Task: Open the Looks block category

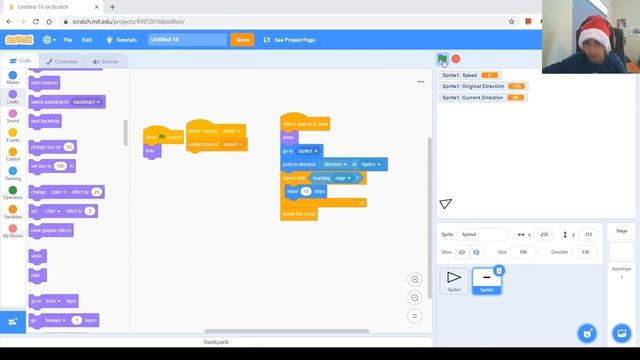Action: pyautogui.click(x=13, y=97)
